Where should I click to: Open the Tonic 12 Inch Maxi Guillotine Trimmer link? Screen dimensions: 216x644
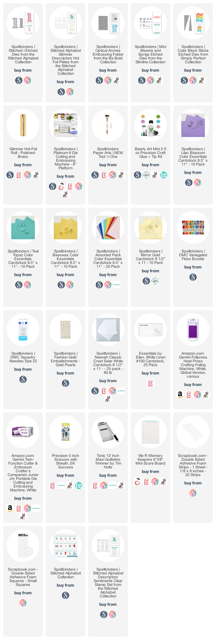[x=108, y=461]
